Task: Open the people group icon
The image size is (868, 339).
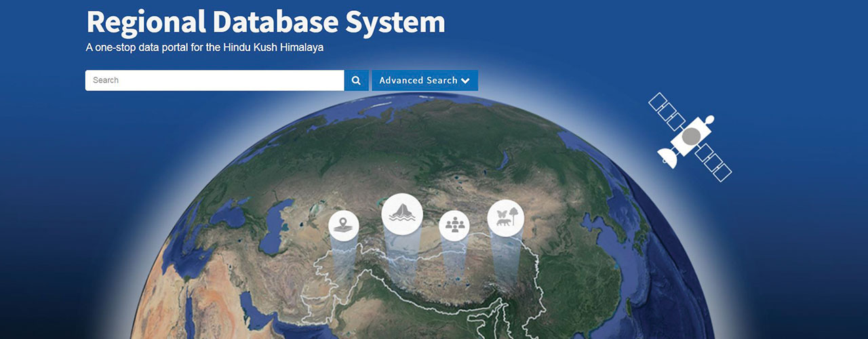Action: coord(454,225)
